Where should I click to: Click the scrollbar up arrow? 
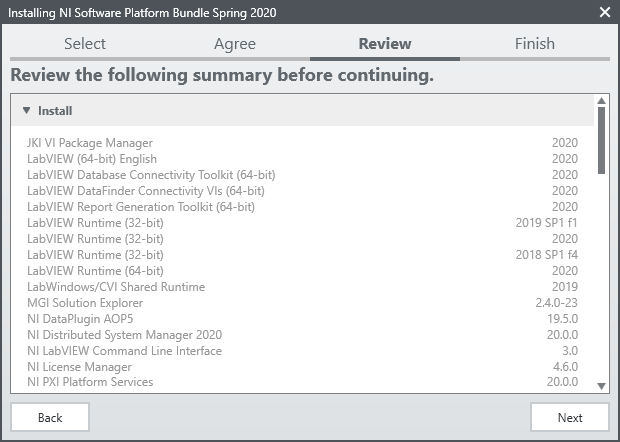point(601,101)
